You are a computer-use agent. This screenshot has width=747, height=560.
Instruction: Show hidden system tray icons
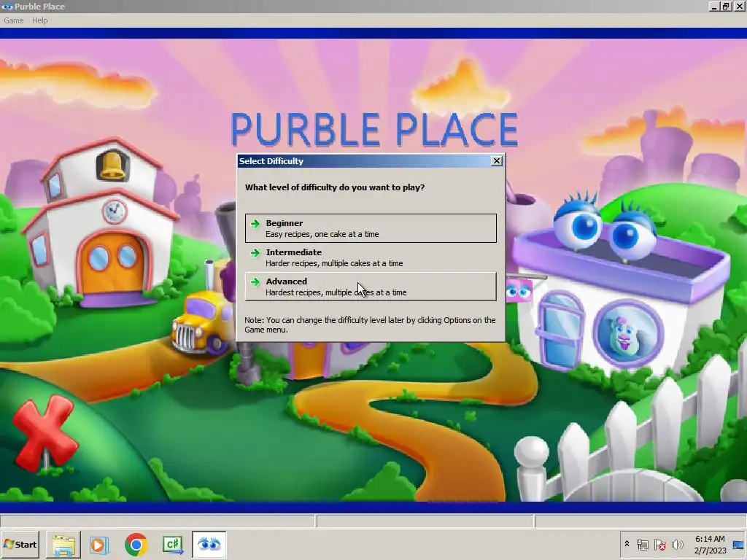[627, 544]
